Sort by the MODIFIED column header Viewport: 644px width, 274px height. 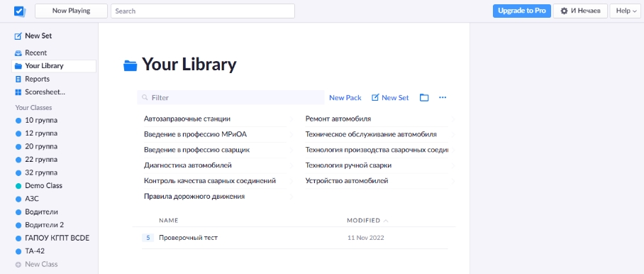tap(363, 221)
